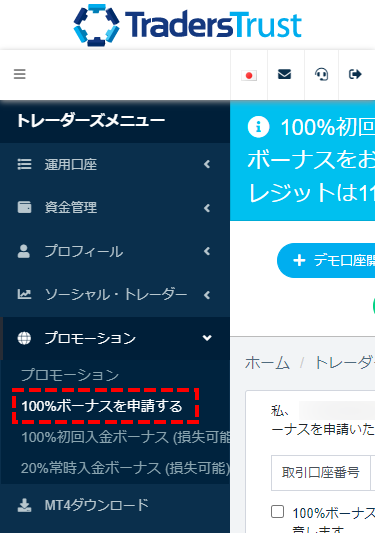Screen dimensions: 375x533
Task: Go to ホーム breadcrumb link
Action: click(x=268, y=363)
